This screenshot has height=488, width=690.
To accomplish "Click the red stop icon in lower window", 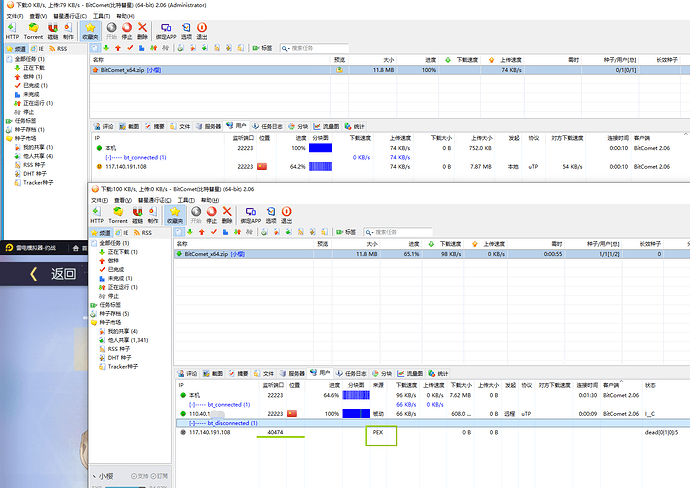I will coord(211,215).
